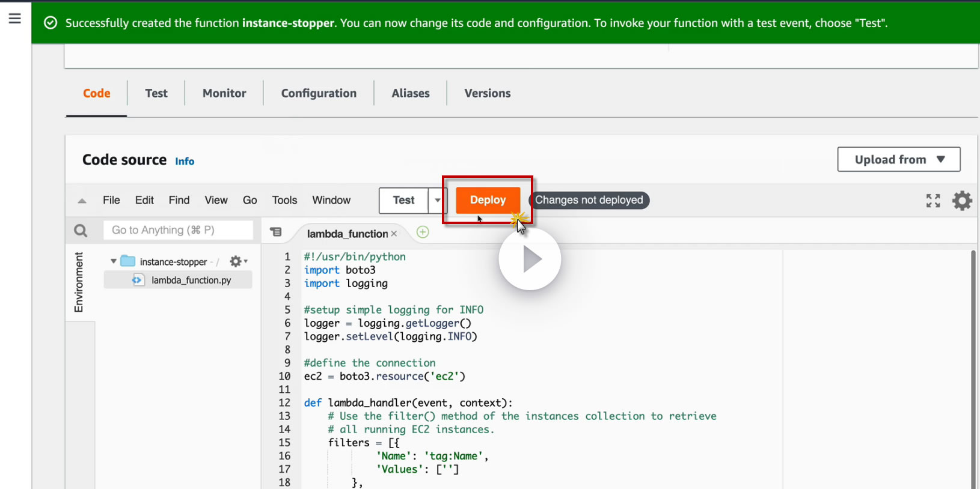Toggle fullscreen editor mode icon

(933, 201)
